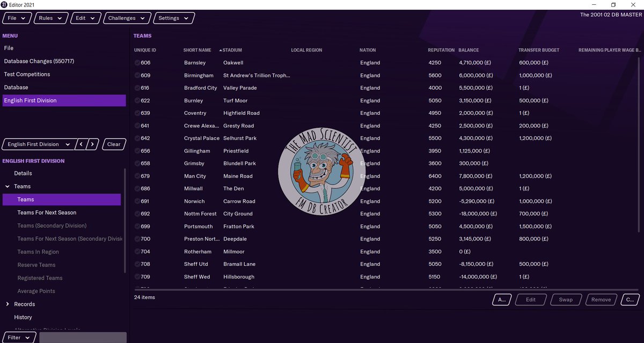Select English First Division in menu
The height and width of the screenshot is (343, 644).
pyautogui.click(x=64, y=100)
